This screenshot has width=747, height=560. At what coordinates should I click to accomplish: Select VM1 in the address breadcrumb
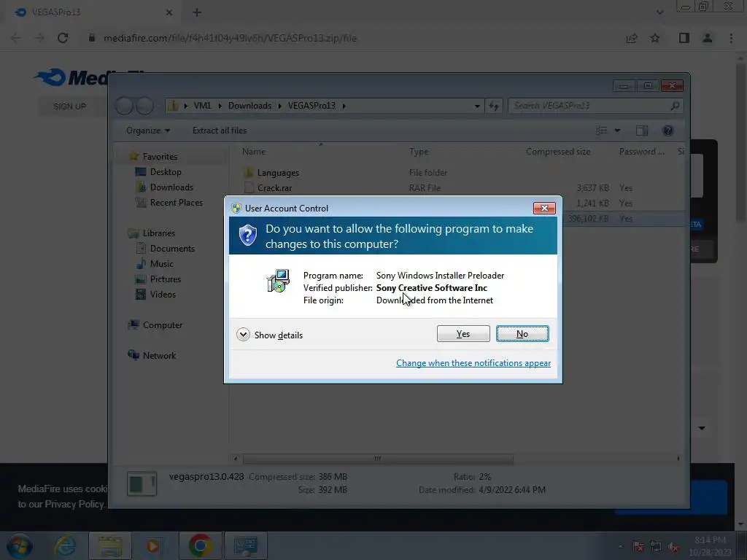[202, 106]
